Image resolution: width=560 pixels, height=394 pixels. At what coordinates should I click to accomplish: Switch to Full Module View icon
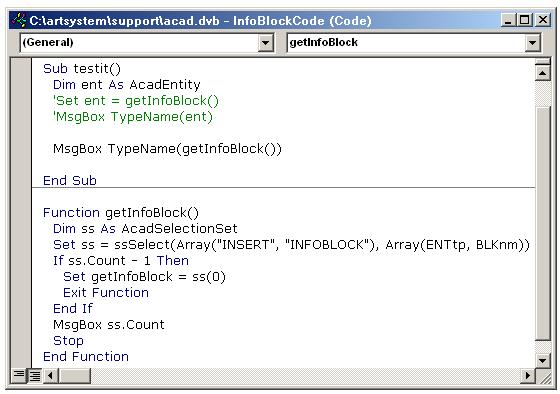click(35, 375)
